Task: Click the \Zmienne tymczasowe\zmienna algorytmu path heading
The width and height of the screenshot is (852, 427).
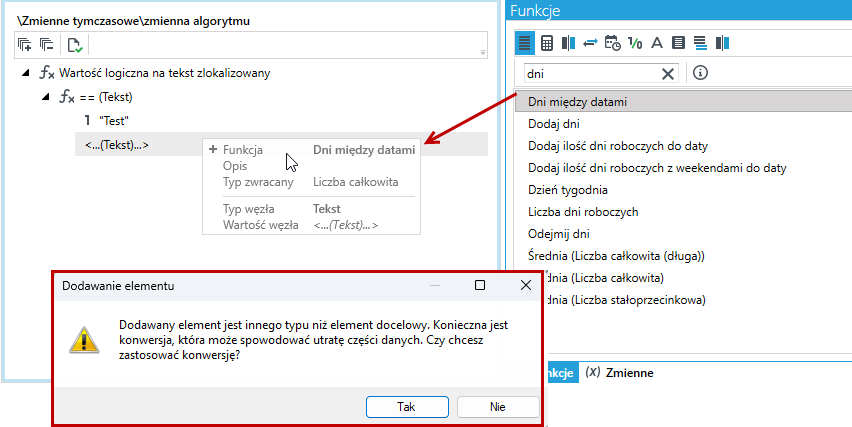Action: (134, 22)
